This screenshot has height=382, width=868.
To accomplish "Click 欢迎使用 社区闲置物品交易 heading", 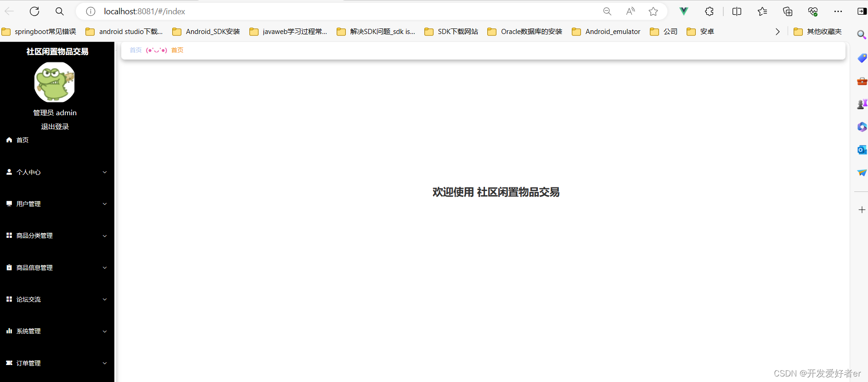I will (496, 192).
